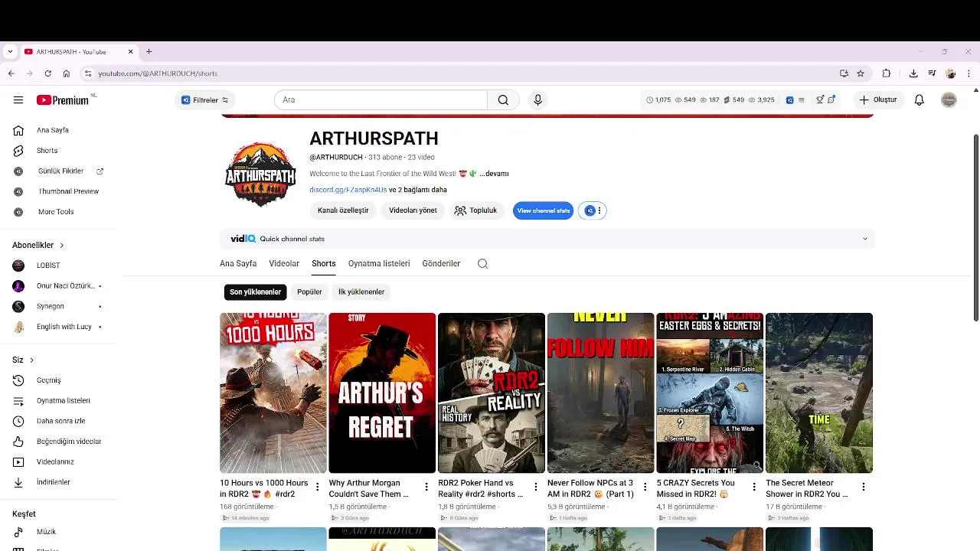Open Arthur's Regret short thumbnail

pyautogui.click(x=382, y=393)
